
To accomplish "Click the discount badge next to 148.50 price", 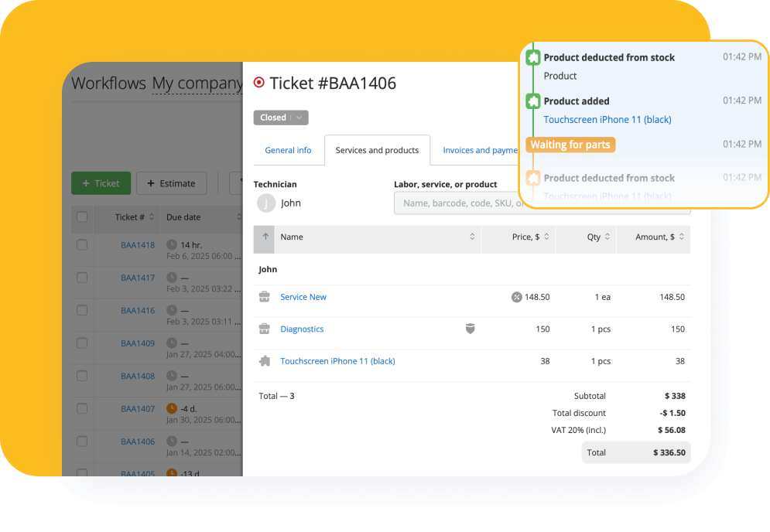I will [518, 297].
